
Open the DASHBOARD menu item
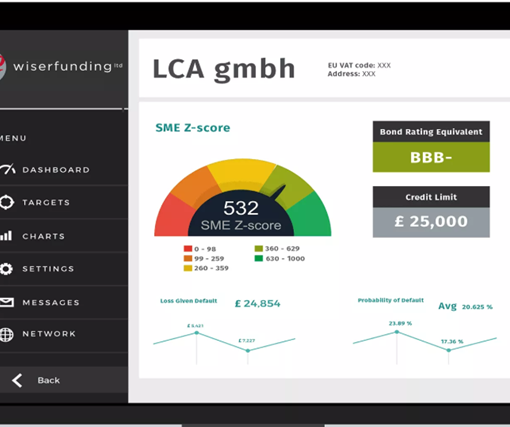point(56,170)
